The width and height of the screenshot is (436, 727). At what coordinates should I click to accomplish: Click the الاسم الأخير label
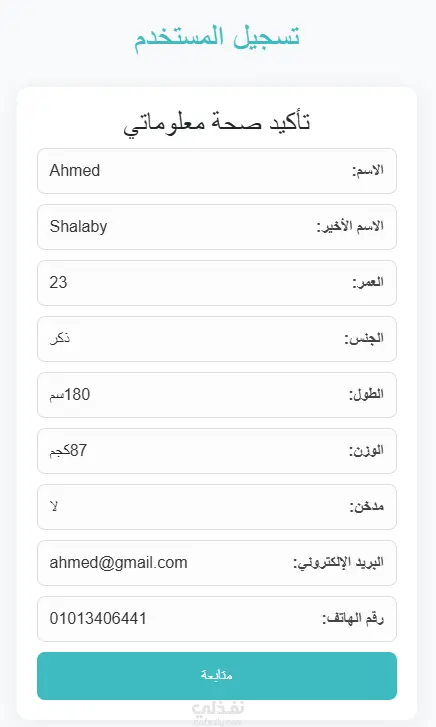click(x=350, y=227)
